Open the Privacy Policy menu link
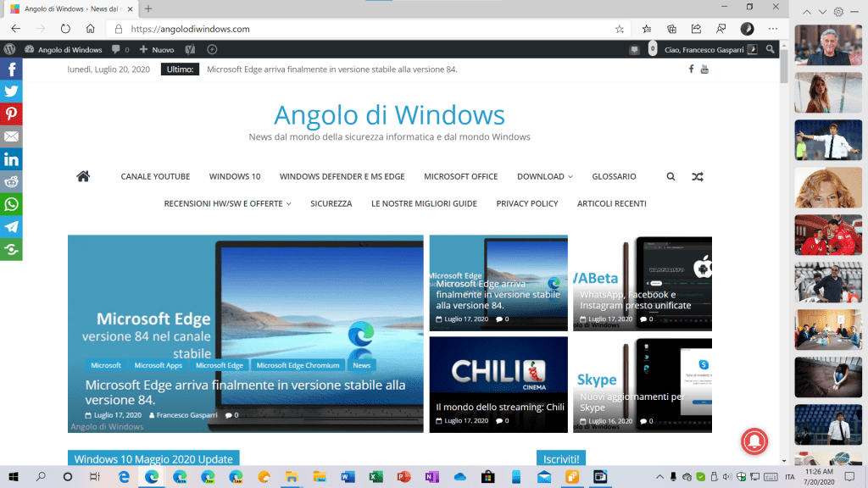The width and height of the screenshot is (868, 488). click(x=526, y=203)
